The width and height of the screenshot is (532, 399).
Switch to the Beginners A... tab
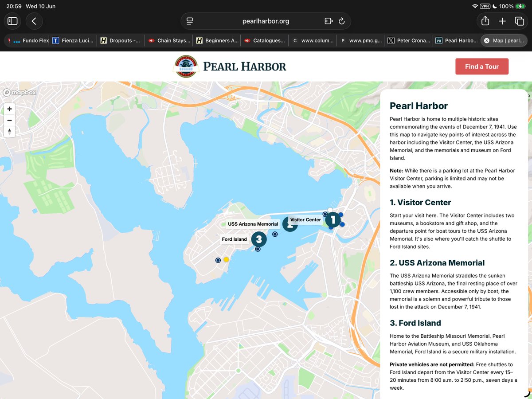(217, 40)
